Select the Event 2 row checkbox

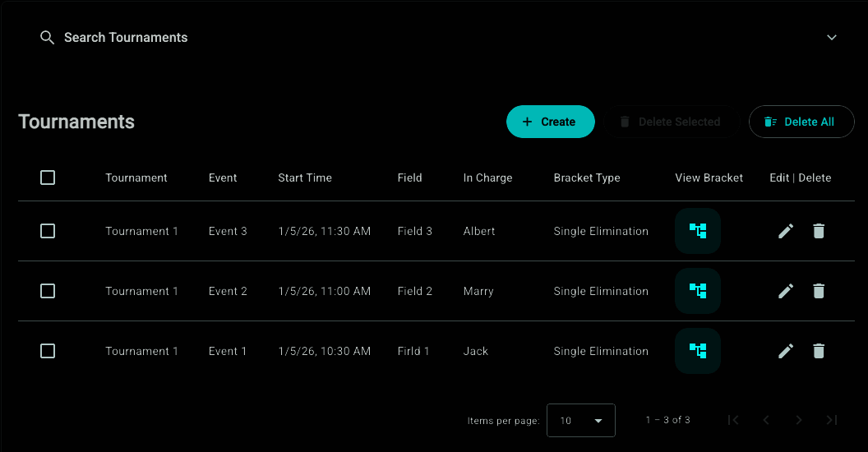pyautogui.click(x=48, y=291)
